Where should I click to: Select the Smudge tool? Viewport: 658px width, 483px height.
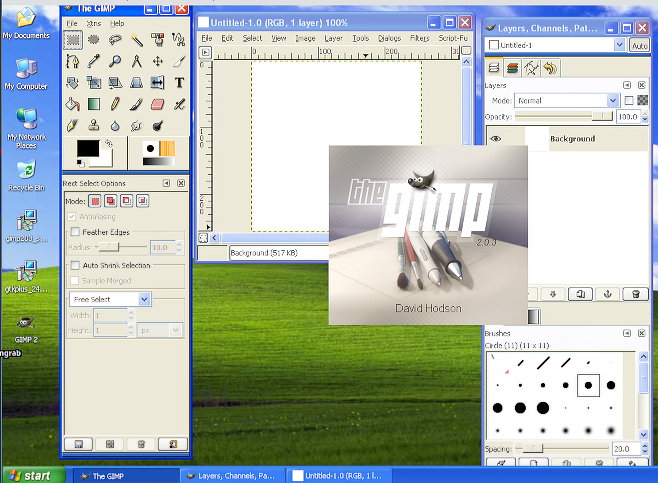click(136, 125)
